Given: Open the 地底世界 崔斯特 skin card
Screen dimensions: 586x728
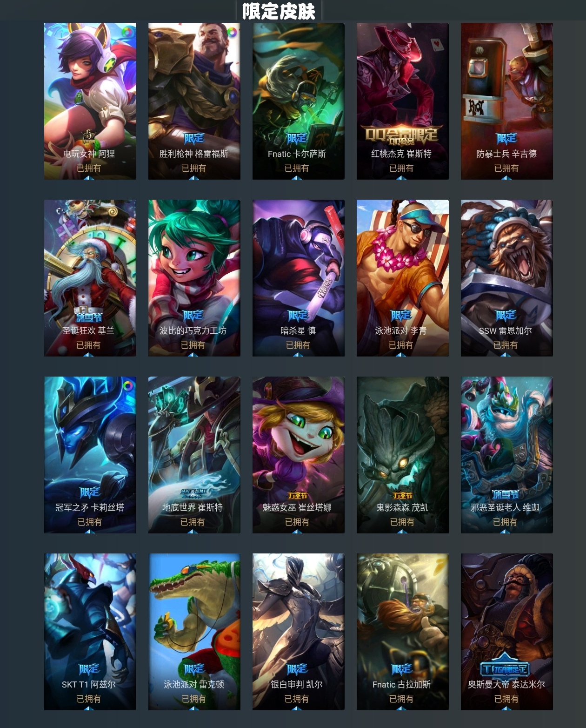Looking at the screenshot, I should point(194,455).
